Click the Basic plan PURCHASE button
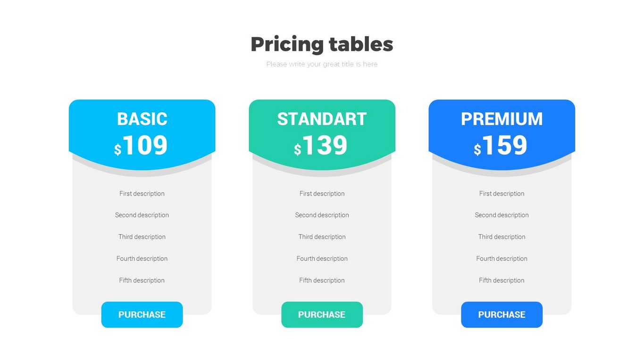Viewport: 644px width, 362px height. coord(142,314)
